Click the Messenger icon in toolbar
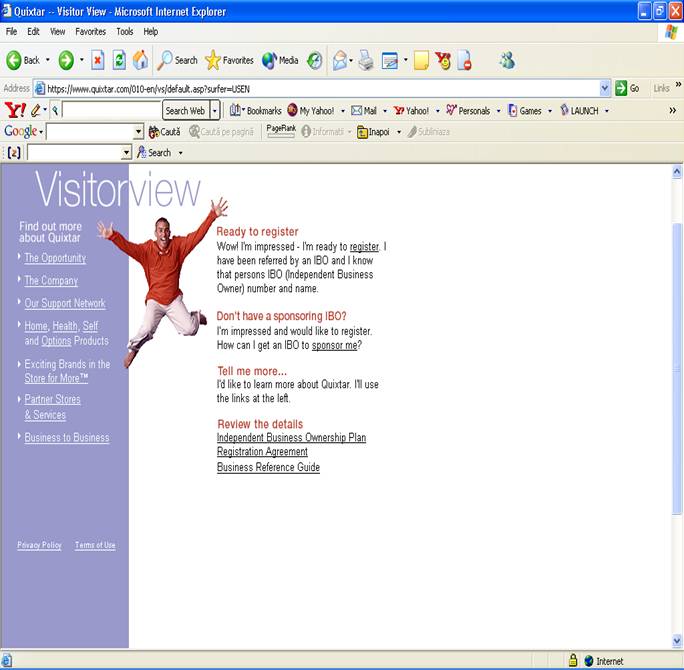 coord(507,60)
